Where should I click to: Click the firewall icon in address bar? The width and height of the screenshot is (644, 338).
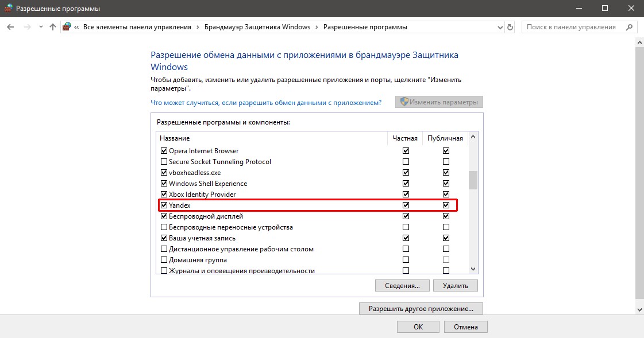(x=67, y=27)
